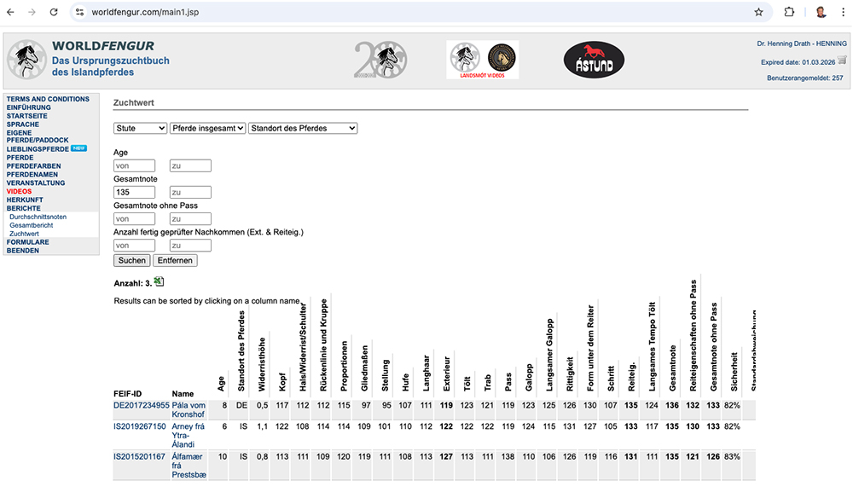Viewport: 853px width, 504px height.
Task: Go back using the browser back arrow
Action: [11, 12]
